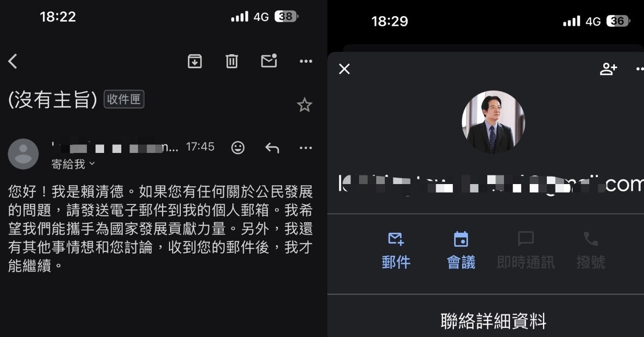Star the email titled (沒有主旨)
This screenshot has width=644, height=337.
304,105
